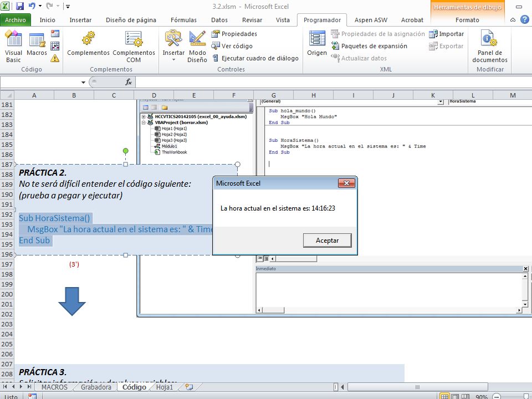Select the blue down arrow shape

(x=72, y=301)
